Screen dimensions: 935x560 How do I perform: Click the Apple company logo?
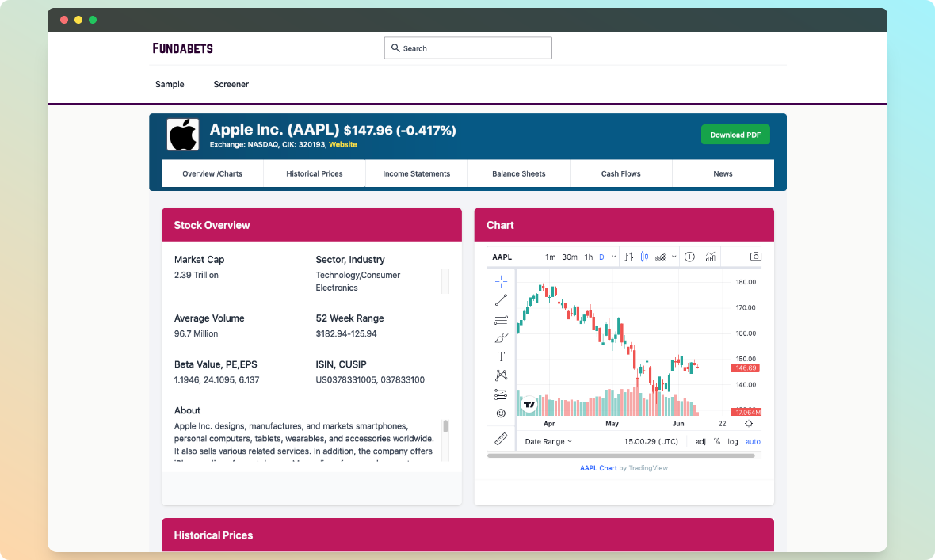(x=182, y=134)
